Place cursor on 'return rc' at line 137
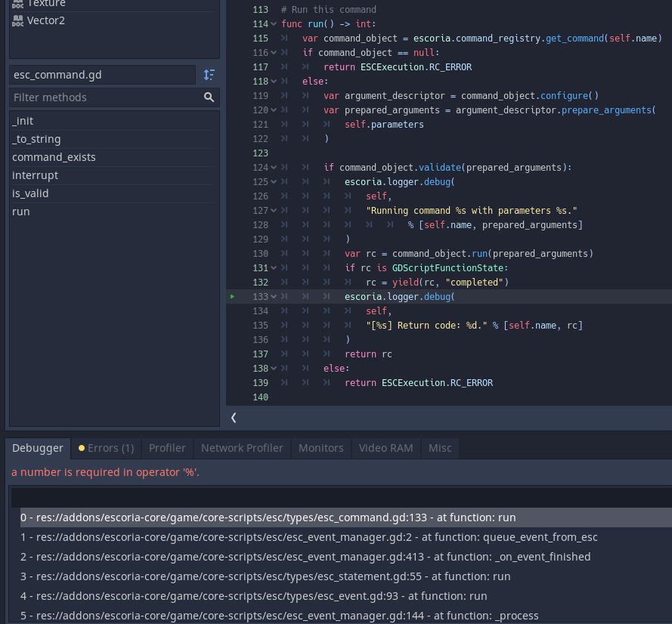The width and height of the screenshot is (672, 624). tap(368, 354)
